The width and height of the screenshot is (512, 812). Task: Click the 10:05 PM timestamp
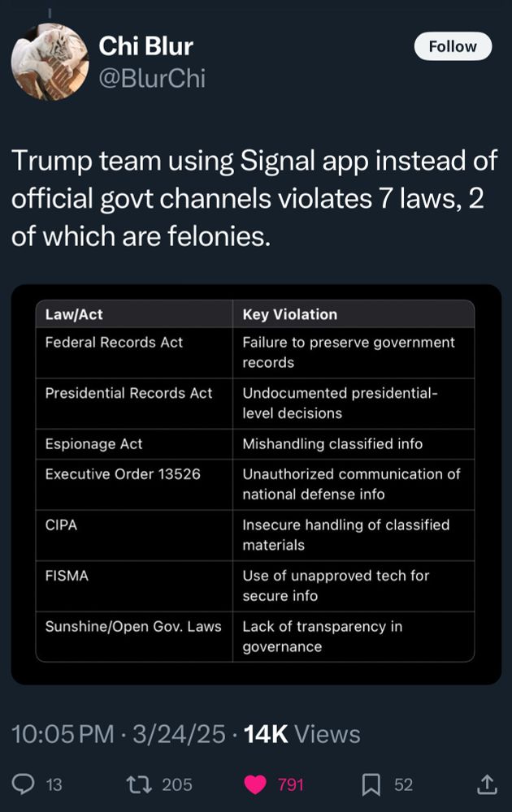[x=63, y=734]
